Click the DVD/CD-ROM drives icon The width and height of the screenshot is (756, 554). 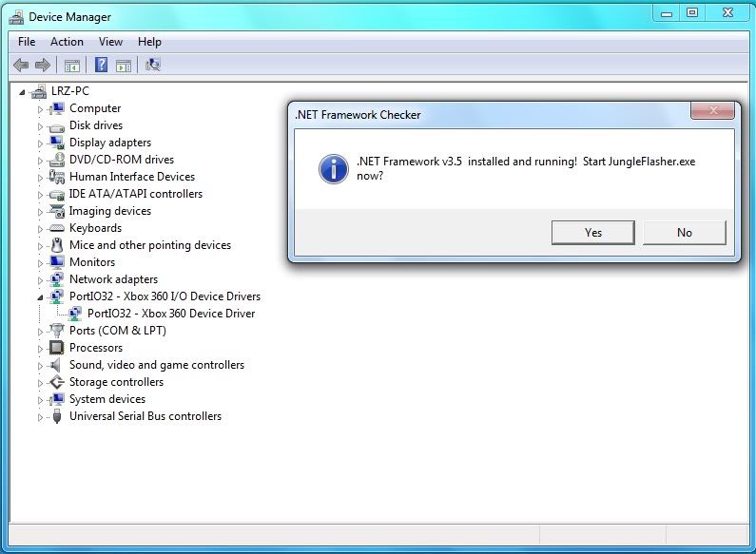tap(57, 160)
